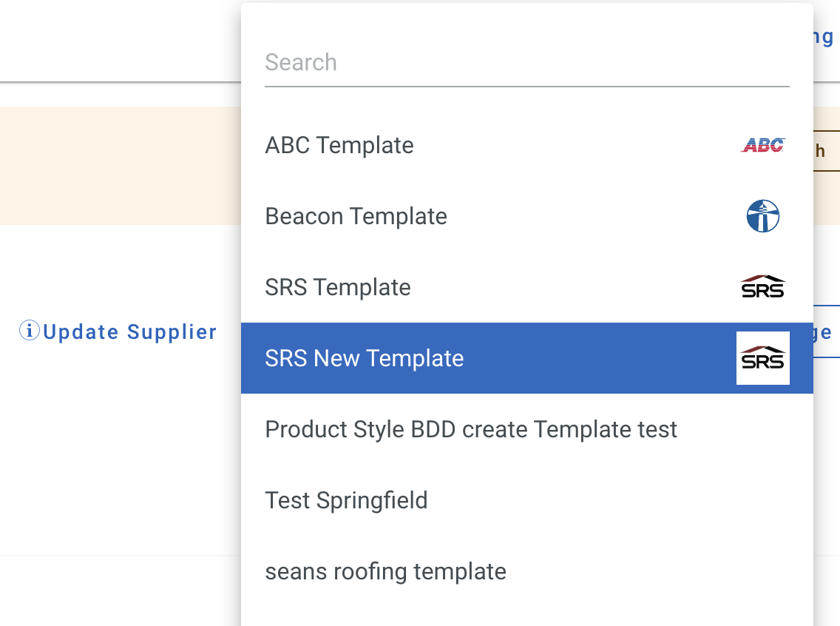Click the SRS logo in the highlighted row
840x626 pixels.
762,358
